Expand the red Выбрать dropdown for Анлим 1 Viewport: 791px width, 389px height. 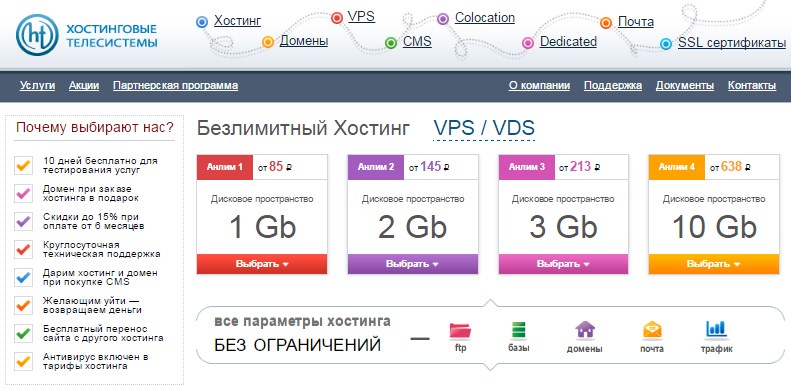(x=262, y=264)
